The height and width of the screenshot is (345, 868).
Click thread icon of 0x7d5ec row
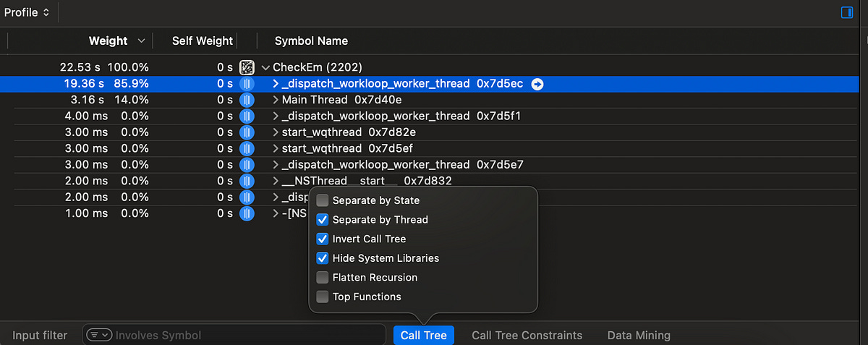pyautogui.click(x=247, y=84)
